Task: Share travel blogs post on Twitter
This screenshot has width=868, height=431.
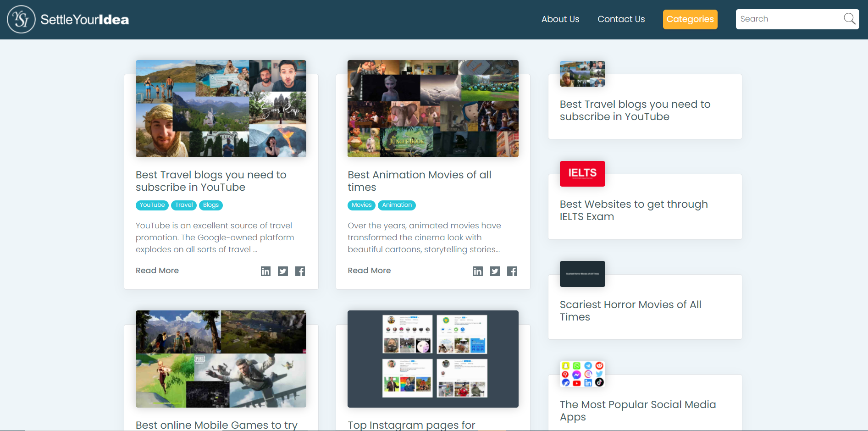Action: tap(283, 271)
